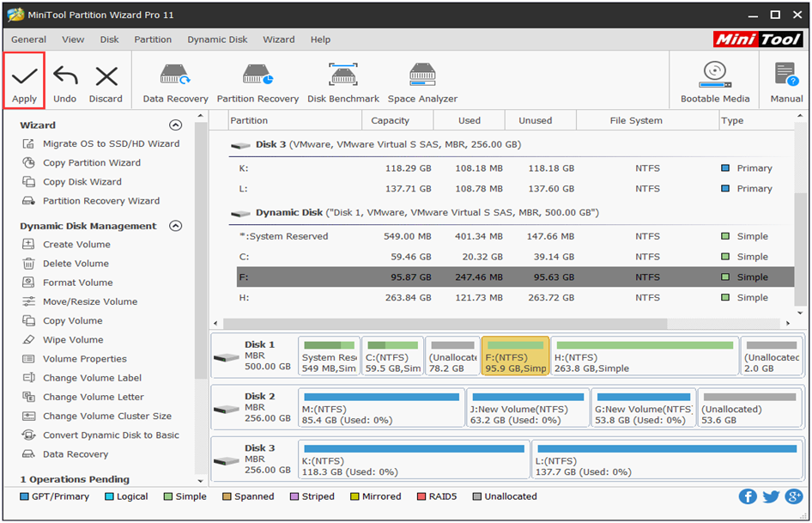
Task: Collapse the Wizard section
Action: (176, 125)
